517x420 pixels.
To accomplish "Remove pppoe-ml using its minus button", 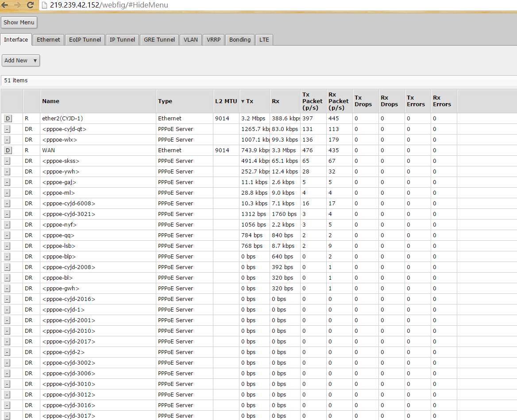I will [7, 193].
